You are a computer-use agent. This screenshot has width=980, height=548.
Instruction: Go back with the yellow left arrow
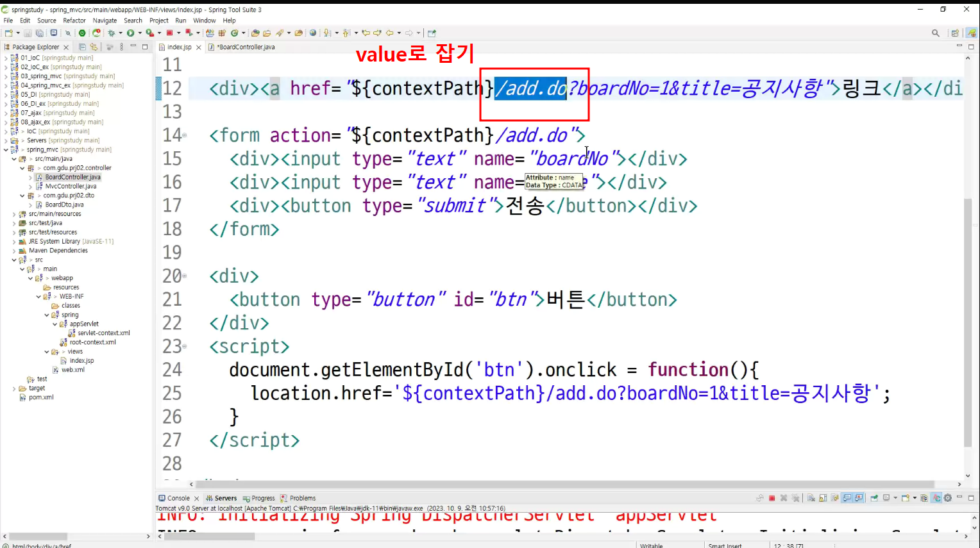click(x=389, y=33)
